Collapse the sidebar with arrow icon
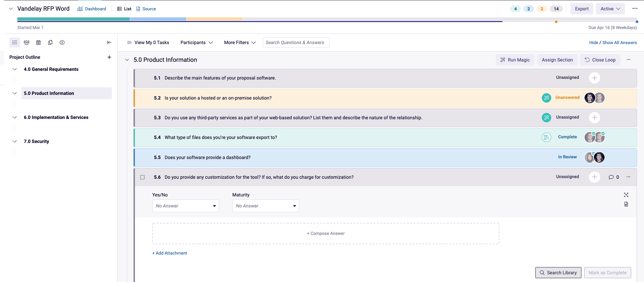644x282 pixels. [x=109, y=42]
